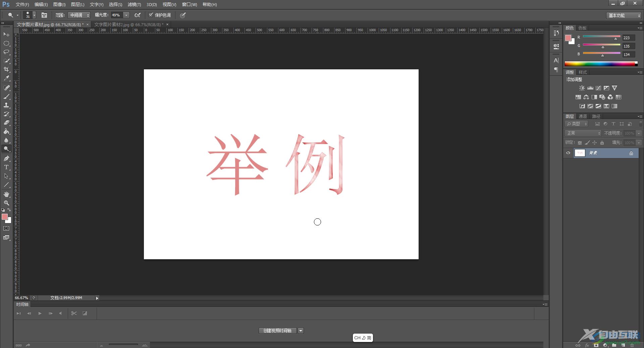
Task: Expand the document status info arrow
Action: pos(97,298)
